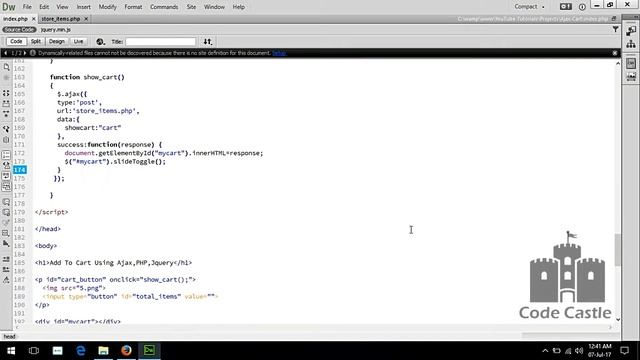
Task: Go to next info bar message arrow
Action: click(x=24, y=53)
